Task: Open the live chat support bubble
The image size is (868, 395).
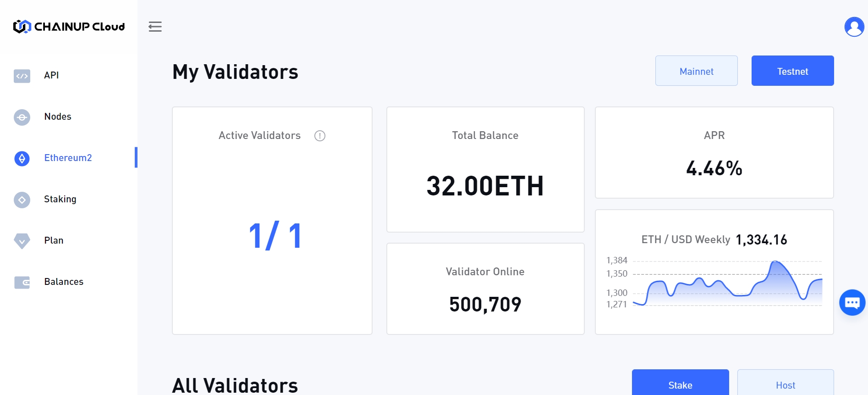Action: coord(852,302)
